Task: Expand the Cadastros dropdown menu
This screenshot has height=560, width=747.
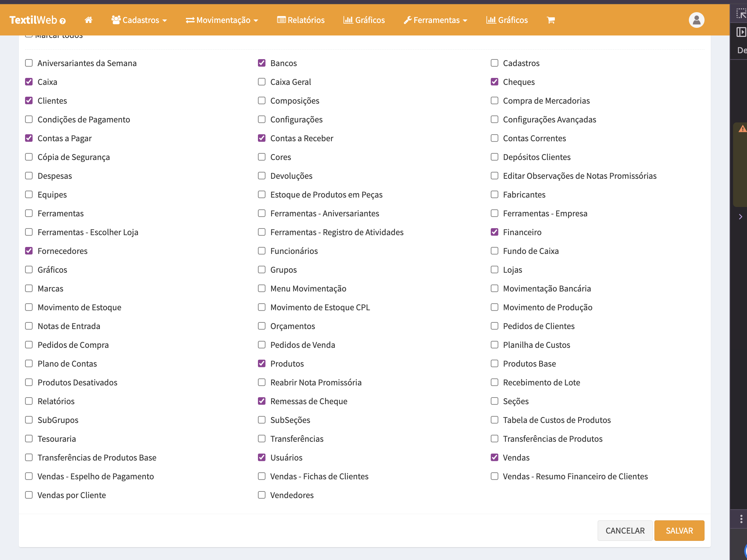Action: [139, 20]
